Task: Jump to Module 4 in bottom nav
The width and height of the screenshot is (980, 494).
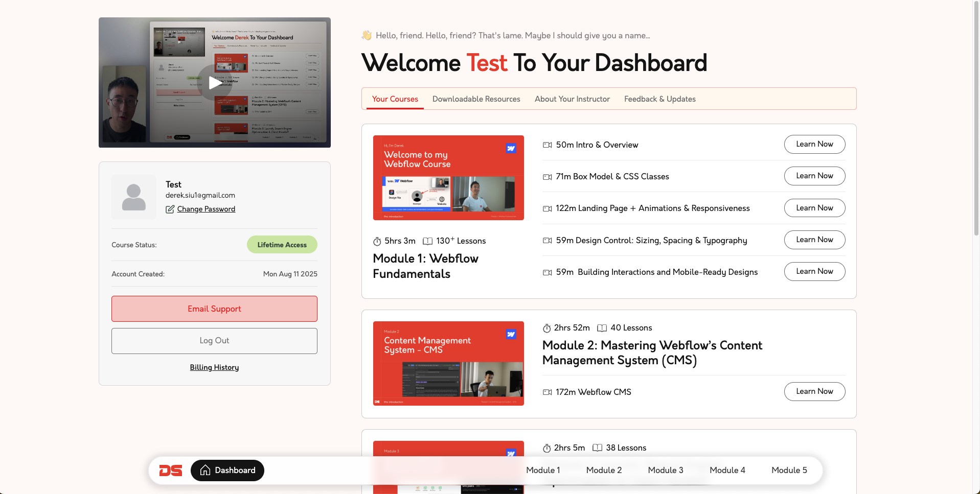Action: 727,471
